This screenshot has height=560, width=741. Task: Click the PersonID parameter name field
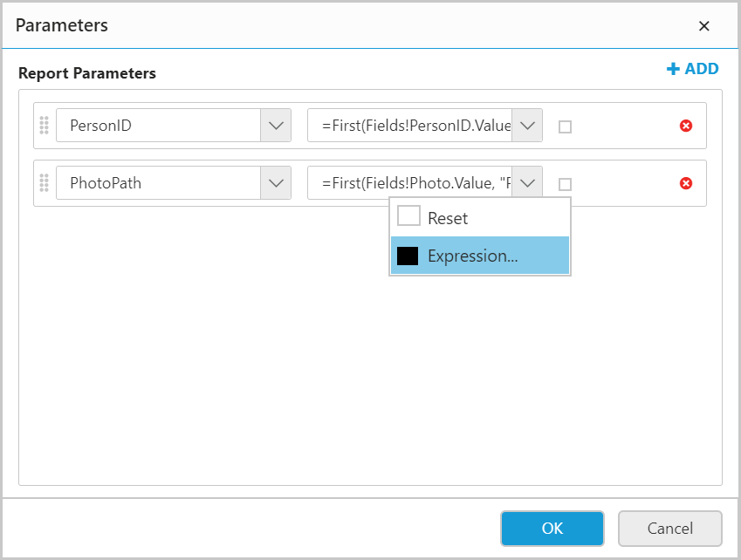[x=158, y=126]
